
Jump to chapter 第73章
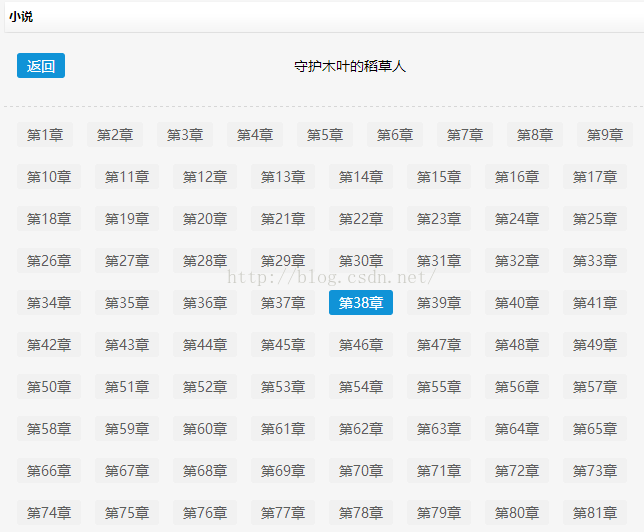595,470
